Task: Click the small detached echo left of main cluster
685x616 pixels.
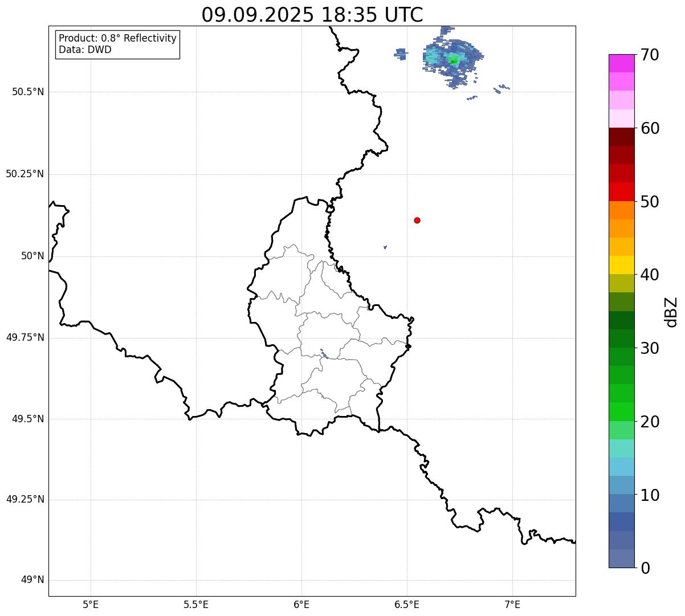Action: [x=401, y=54]
